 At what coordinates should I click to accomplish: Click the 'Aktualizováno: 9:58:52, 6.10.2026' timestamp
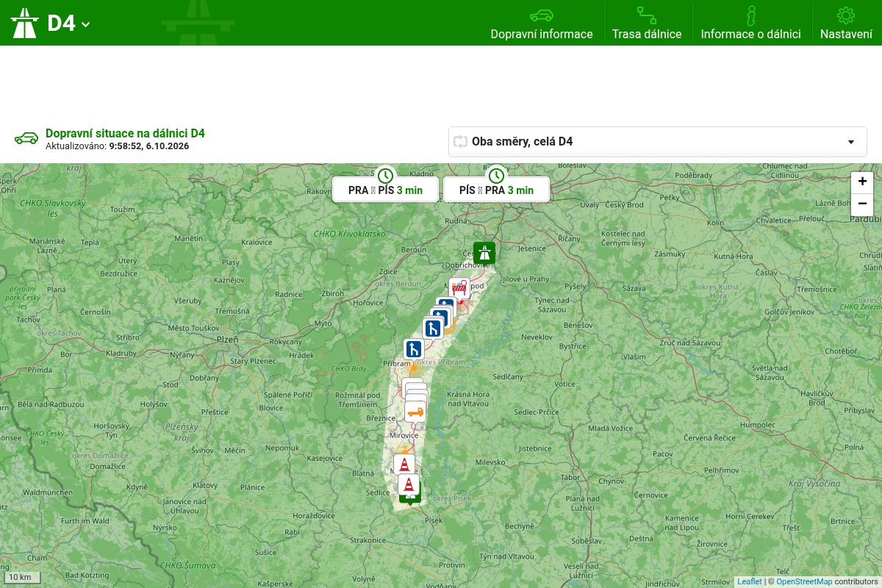(118, 146)
